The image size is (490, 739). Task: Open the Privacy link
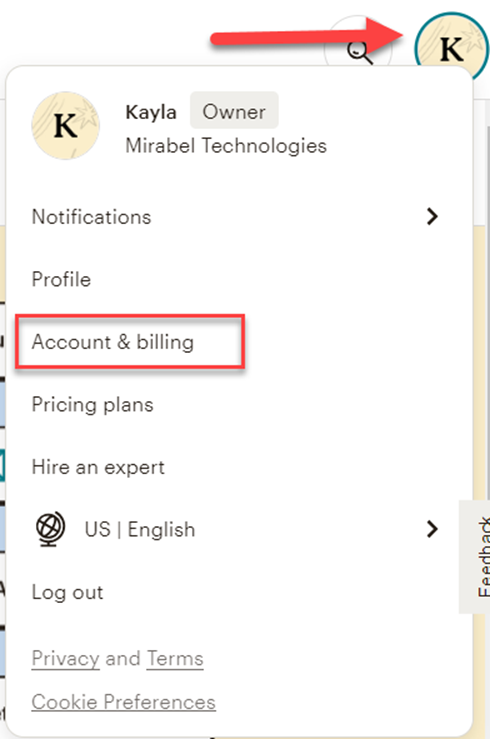coord(65,658)
